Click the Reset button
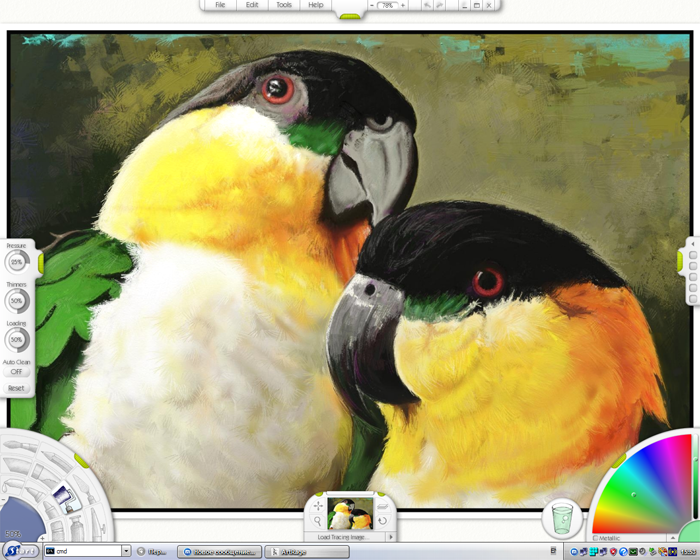Viewport: 700px width, 560px height. coord(16,388)
